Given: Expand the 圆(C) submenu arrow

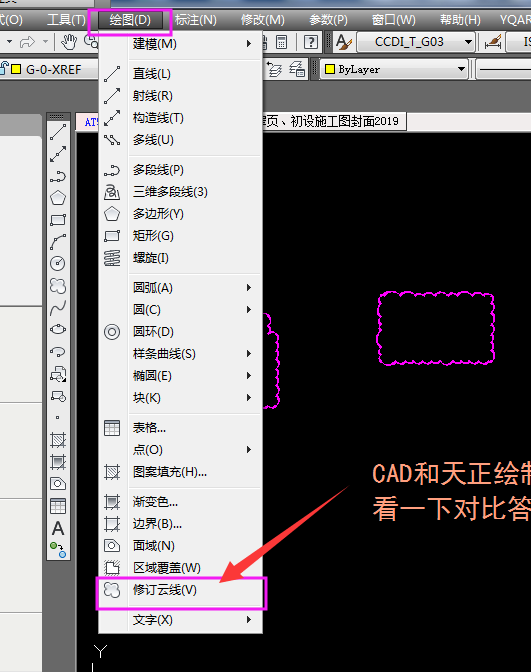Looking at the screenshot, I should pyautogui.click(x=249, y=309).
